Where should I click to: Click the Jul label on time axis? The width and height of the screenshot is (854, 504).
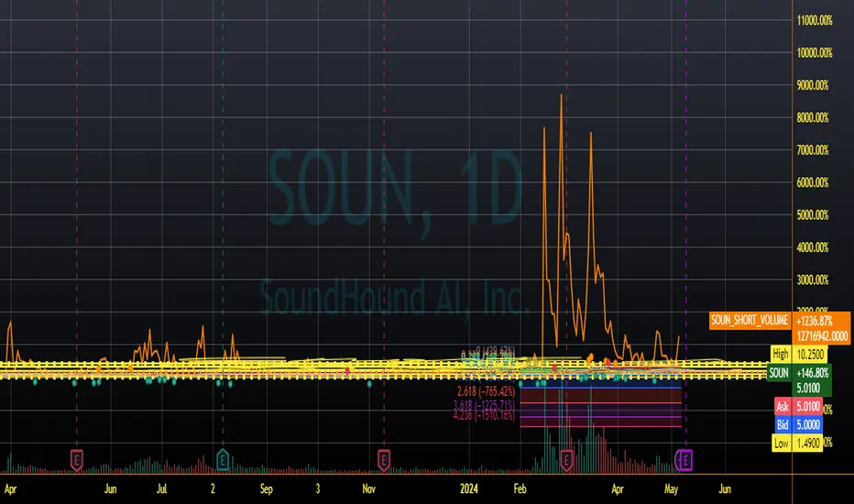[x=161, y=488]
